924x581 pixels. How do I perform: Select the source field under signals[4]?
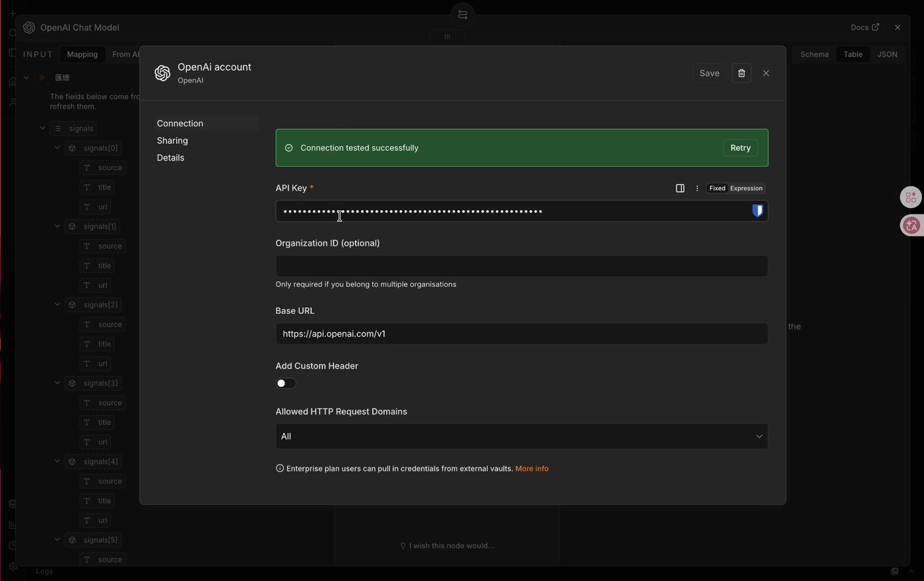[102, 481]
